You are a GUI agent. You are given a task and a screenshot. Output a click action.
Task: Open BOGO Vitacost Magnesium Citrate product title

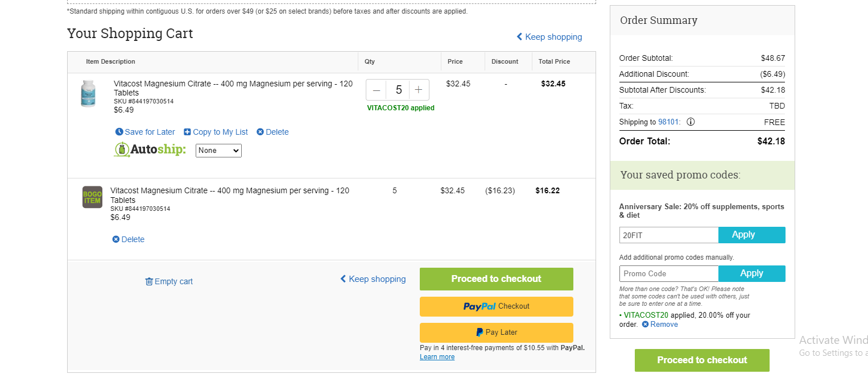(230, 195)
